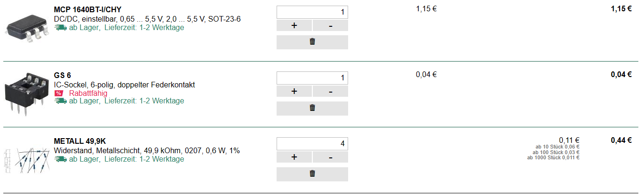Delete the MCP 1640BT-I/CHY item via trash icon

312,42
